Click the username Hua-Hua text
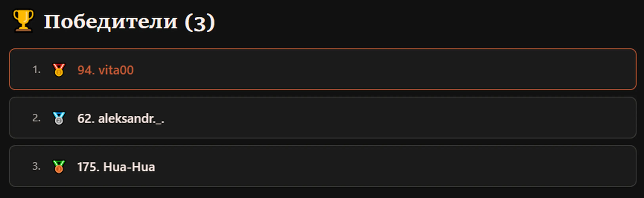The image size is (644, 198). pyautogui.click(x=129, y=167)
